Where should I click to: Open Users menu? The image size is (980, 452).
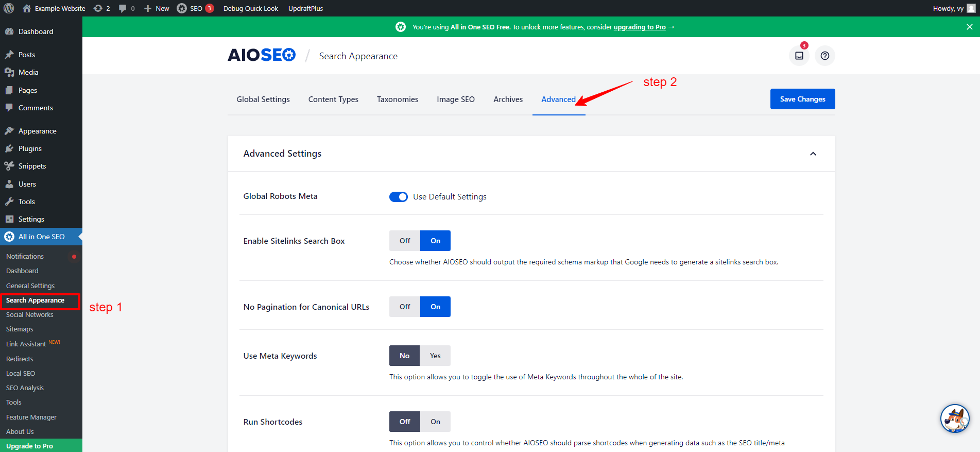tap(41, 184)
